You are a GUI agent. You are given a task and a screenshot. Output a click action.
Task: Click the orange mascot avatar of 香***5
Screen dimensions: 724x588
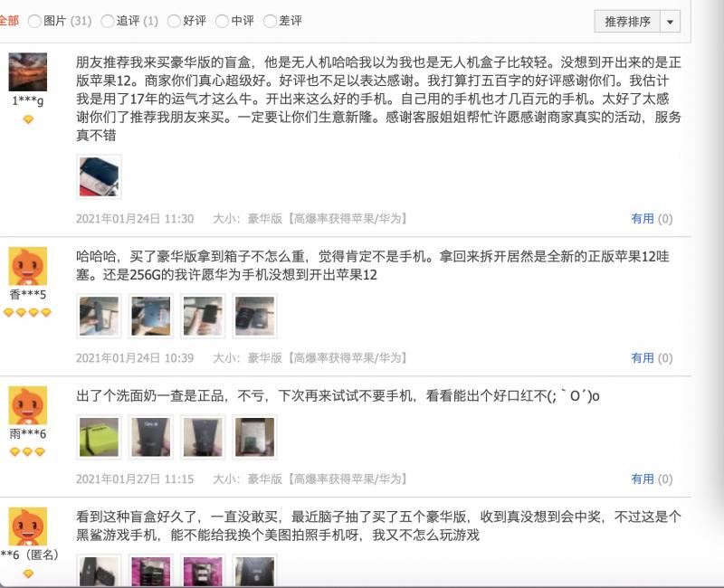click(x=28, y=266)
